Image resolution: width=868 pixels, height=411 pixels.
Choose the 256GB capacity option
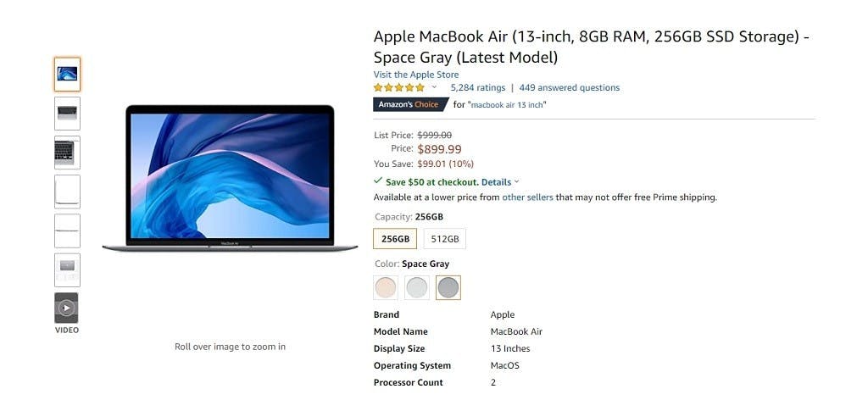[395, 239]
